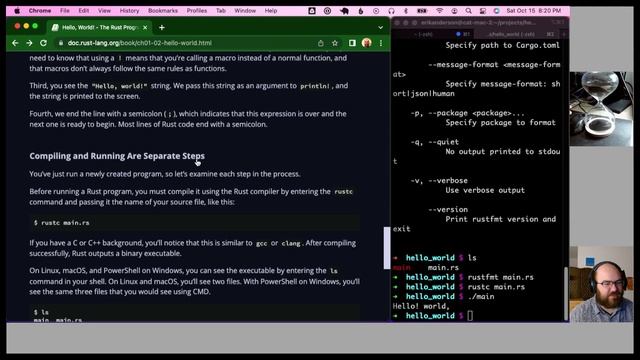Close the Hello, World! tab

pyautogui.click(x=145, y=27)
